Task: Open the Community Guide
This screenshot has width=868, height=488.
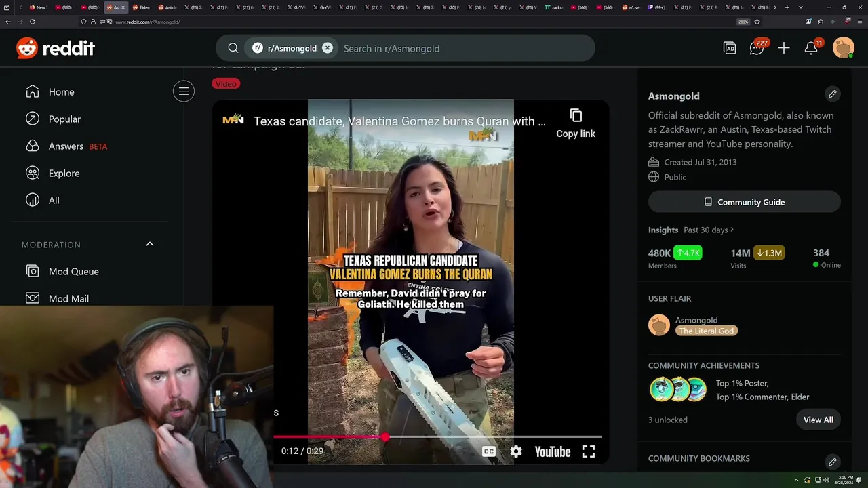Action: [x=745, y=202]
